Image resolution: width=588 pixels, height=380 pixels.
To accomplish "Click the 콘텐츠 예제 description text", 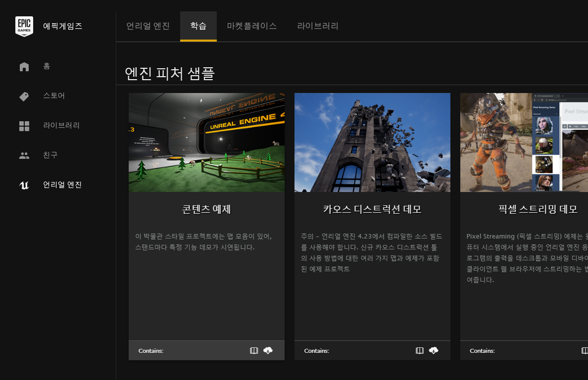I will (203, 242).
